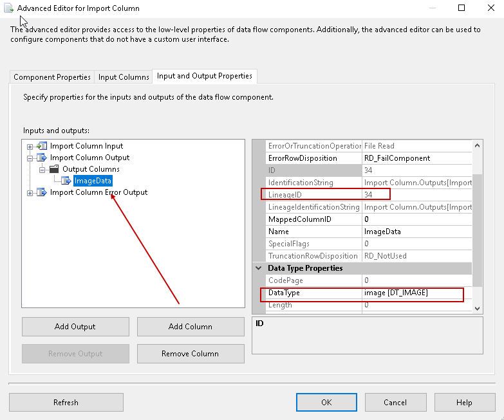Collapse the Data Type Properties section
Viewport: 504px width, 420px height.
(x=259, y=268)
